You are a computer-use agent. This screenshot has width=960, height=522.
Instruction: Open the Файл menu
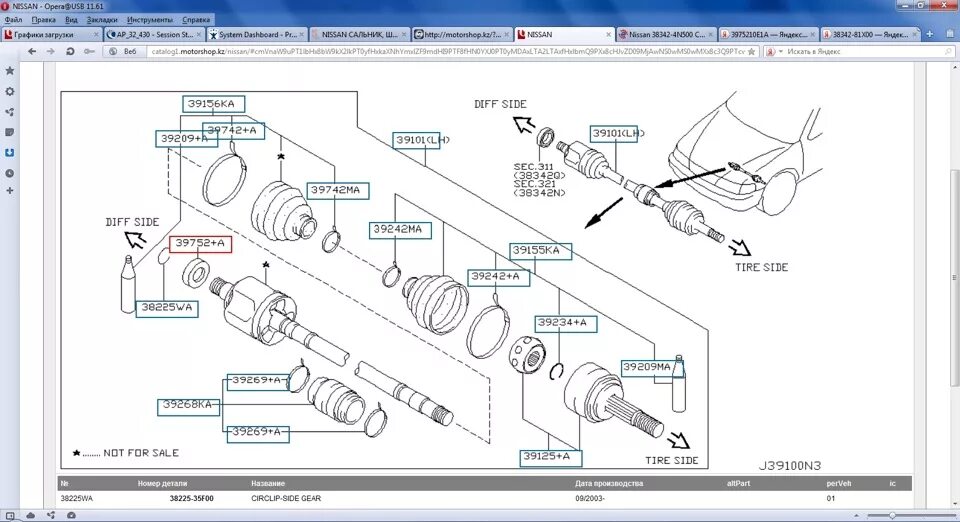point(13,20)
